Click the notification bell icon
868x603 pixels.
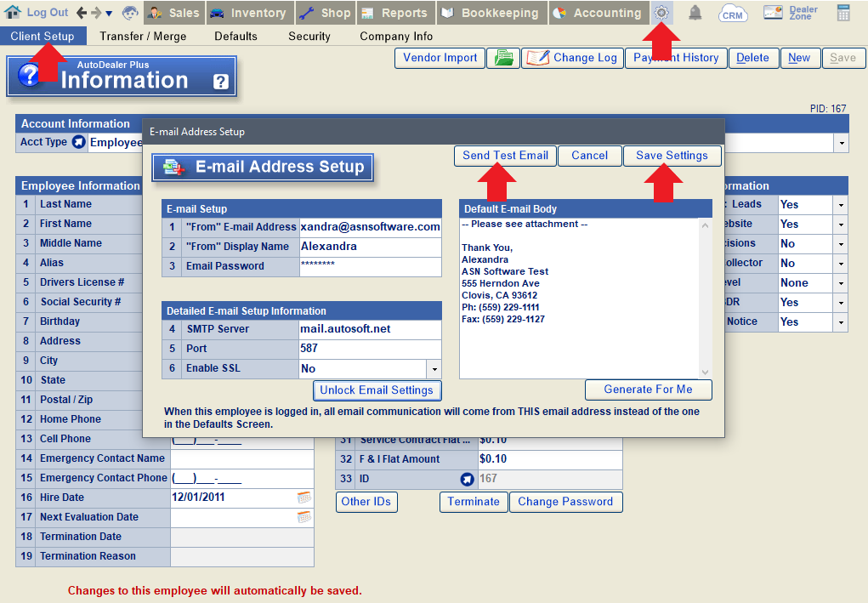[x=695, y=12]
